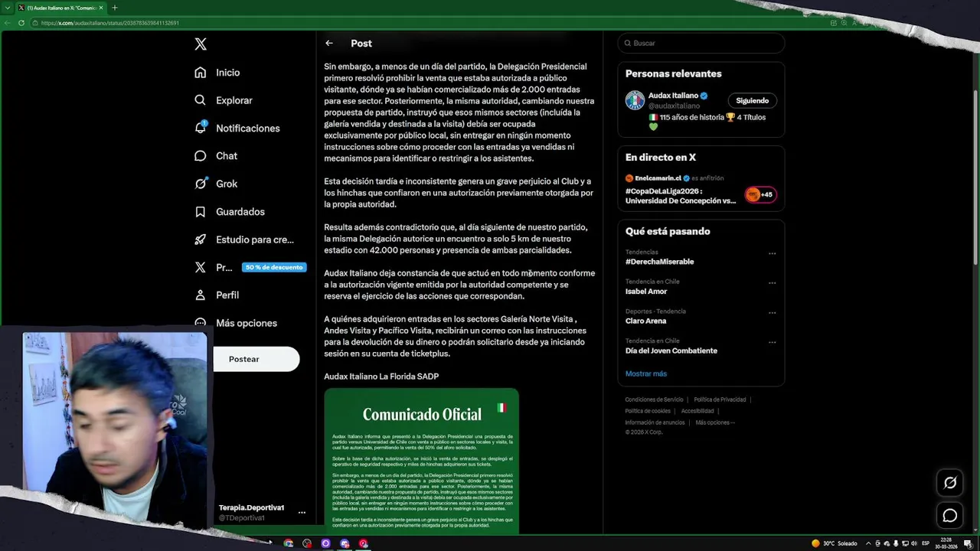Open more options for Isabel Amor trend
The height and width of the screenshot is (551, 980).
772,283
